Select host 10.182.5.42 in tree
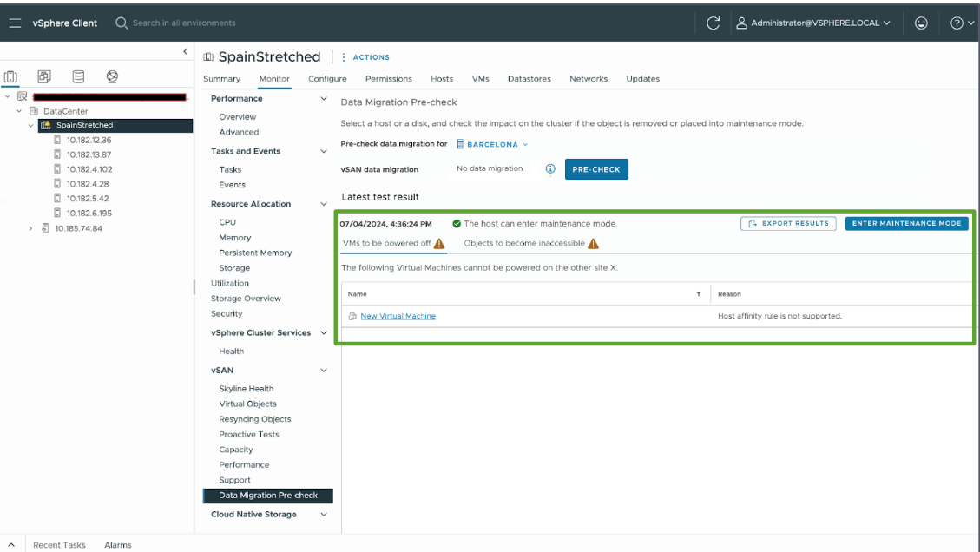This screenshot has width=980, height=552. pos(88,199)
